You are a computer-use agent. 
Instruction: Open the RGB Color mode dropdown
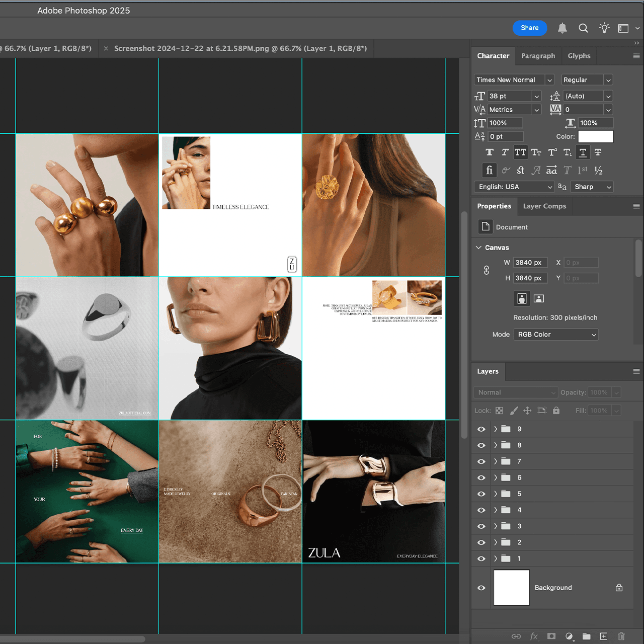pos(555,335)
